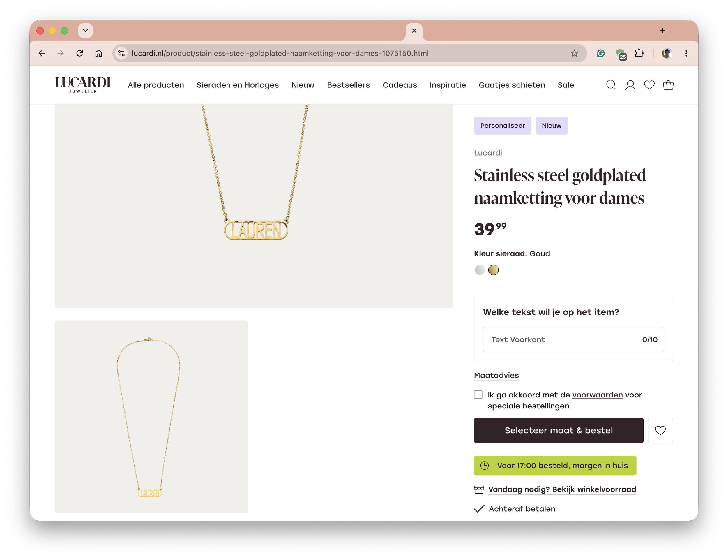Screen dimensions: 728x560
Task: Expand the tab search dropdown arrow
Action: coord(85,31)
